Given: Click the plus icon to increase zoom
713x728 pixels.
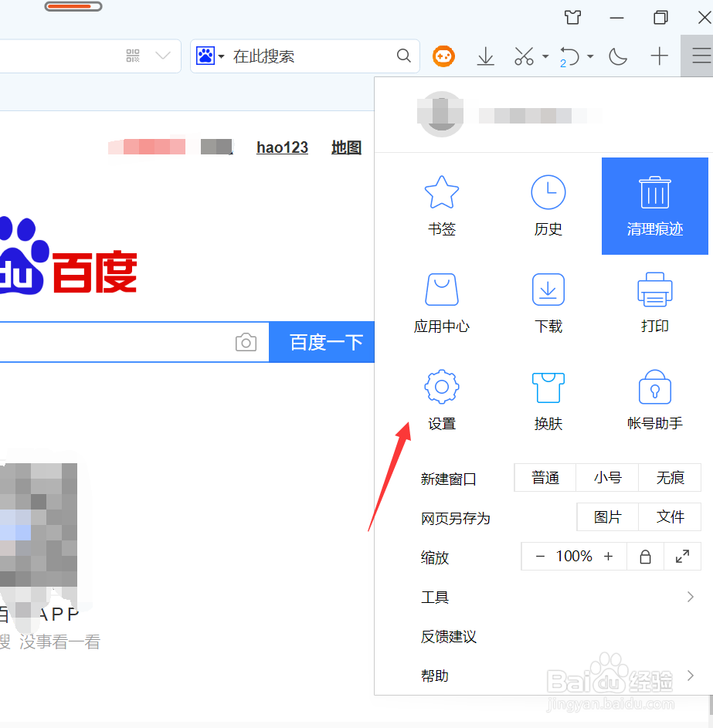Looking at the screenshot, I should tap(608, 556).
